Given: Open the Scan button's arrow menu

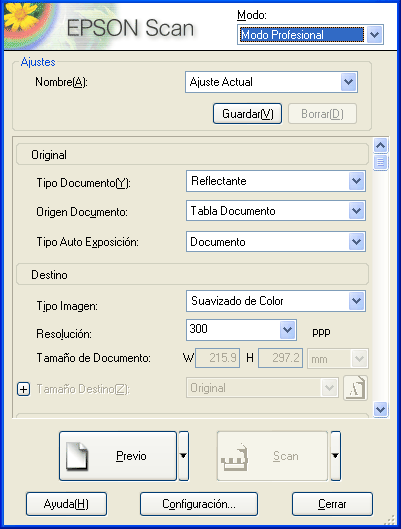Looking at the screenshot, I should pos(336,456).
